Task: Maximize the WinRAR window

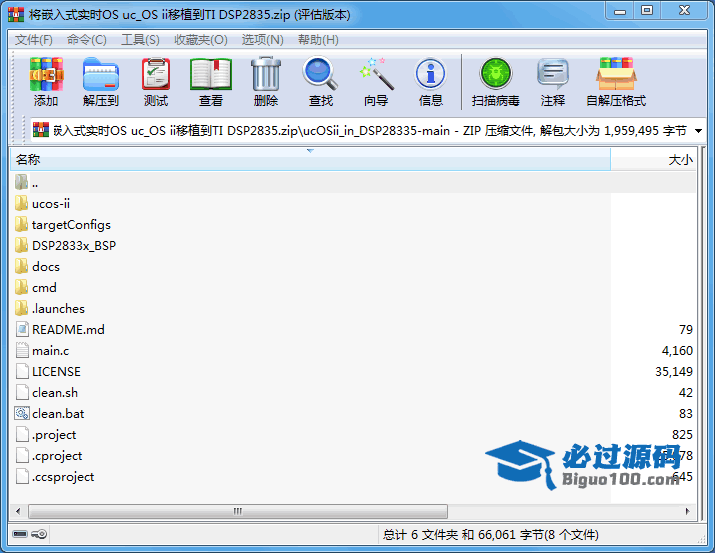Action: pyautogui.click(x=646, y=11)
